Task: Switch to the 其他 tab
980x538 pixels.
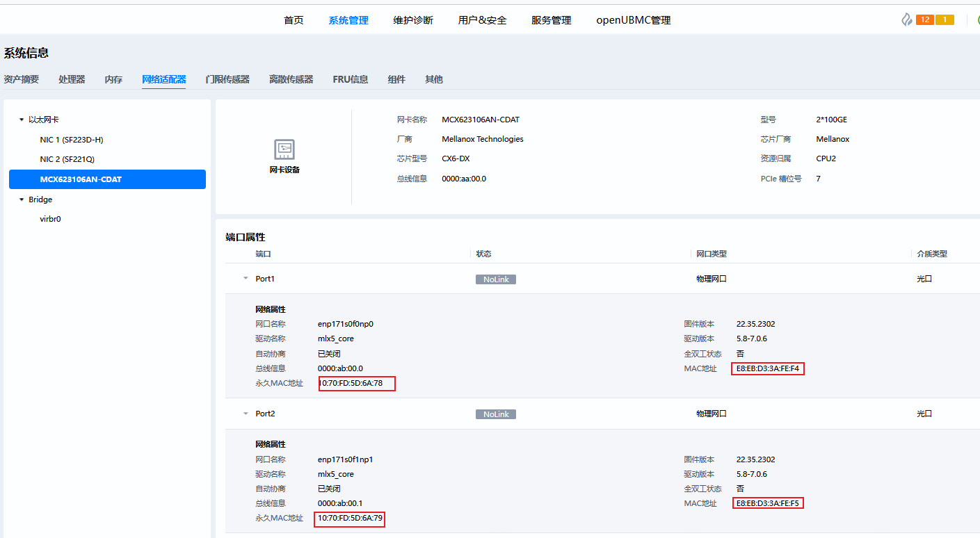Action: pos(434,79)
